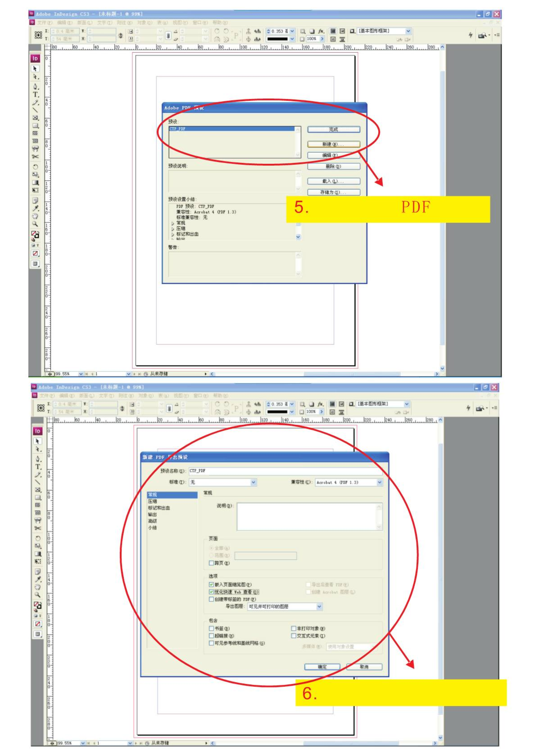Viewport: 535px width, 756px height.
Task: Select the CTP_PDF entry in presets list
Action: click(x=232, y=129)
